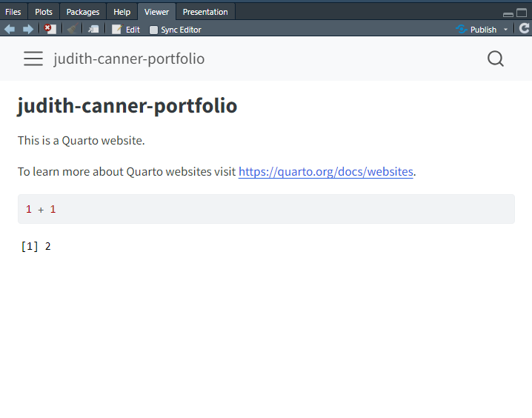Image resolution: width=532 pixels, height=418 pixels.
Task: Switch to the Packages tab
Action: click(x=83, y=12)
